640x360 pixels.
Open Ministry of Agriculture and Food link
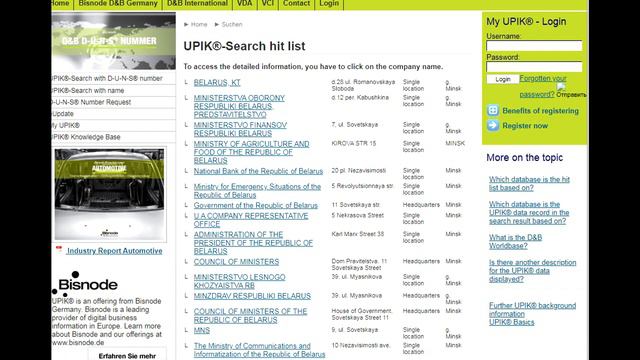[x=251, y=152]
